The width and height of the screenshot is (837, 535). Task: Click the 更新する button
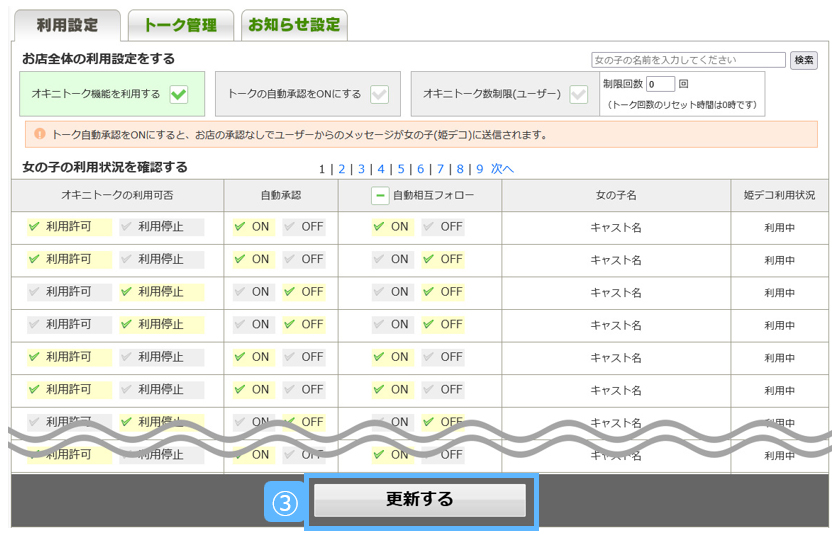420,500
